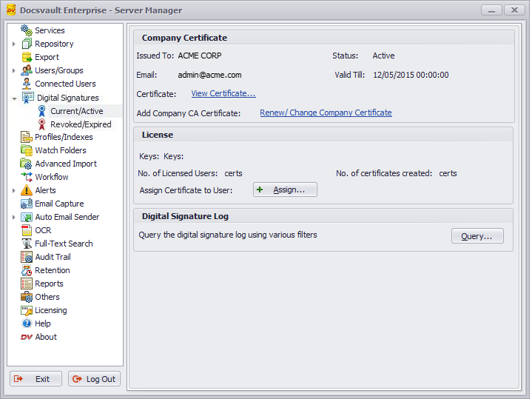Image resolution: width=532 pixels, height=399 pixels.
Task: Expand the Alerts tree node
Action: (14, 190)
